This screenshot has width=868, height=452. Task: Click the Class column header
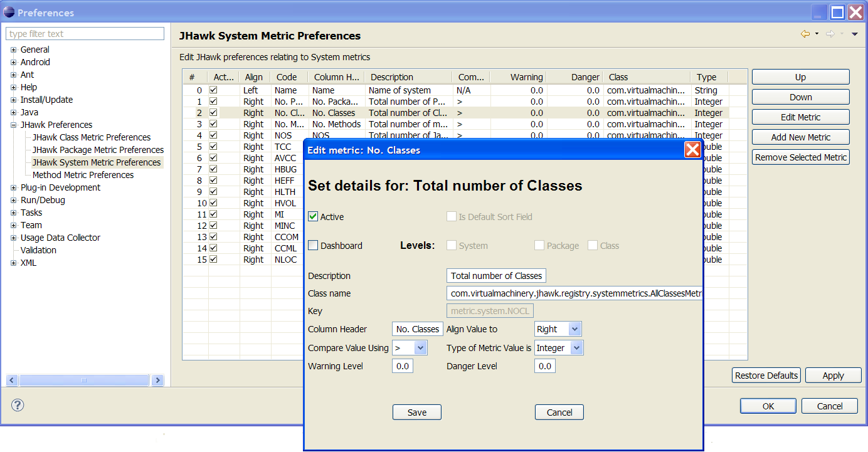tap(647, 77)
